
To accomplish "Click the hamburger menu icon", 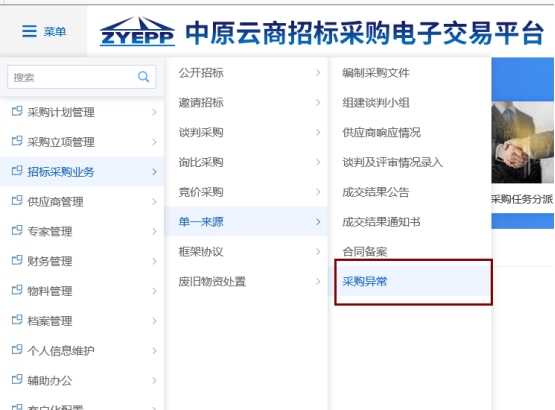I will point(29,31).
